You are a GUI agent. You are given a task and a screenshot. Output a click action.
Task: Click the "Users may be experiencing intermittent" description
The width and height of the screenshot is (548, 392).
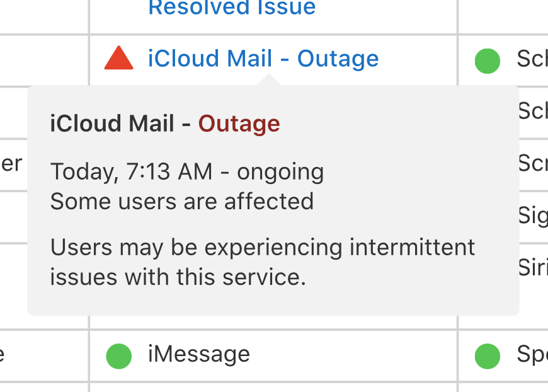[263, 247]
